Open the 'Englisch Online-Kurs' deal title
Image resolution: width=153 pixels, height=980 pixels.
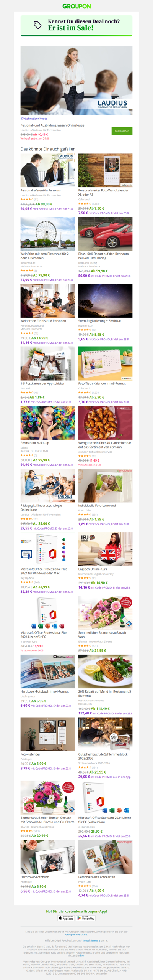(93, 569)
